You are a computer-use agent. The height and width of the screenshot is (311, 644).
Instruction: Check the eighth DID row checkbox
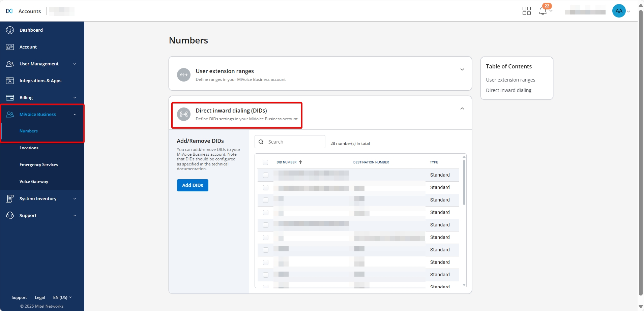(x=266, y=262)
